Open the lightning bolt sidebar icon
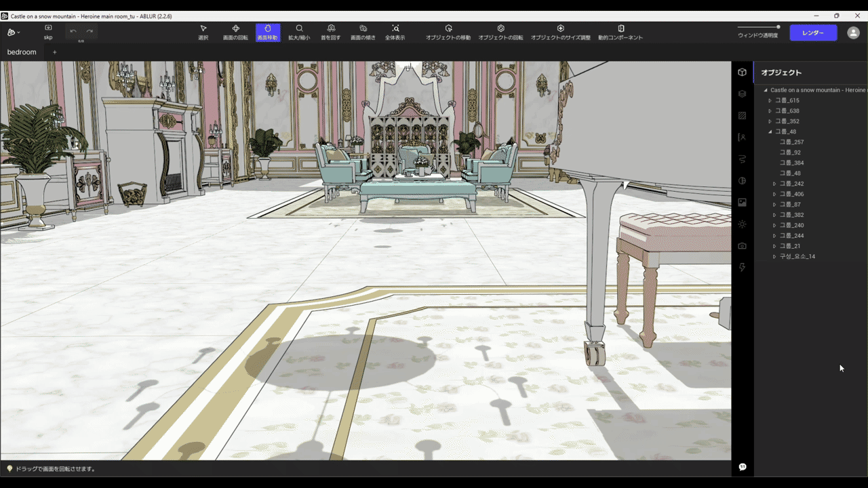The height and width of the screenshot is (488, 868). (743, 267)
